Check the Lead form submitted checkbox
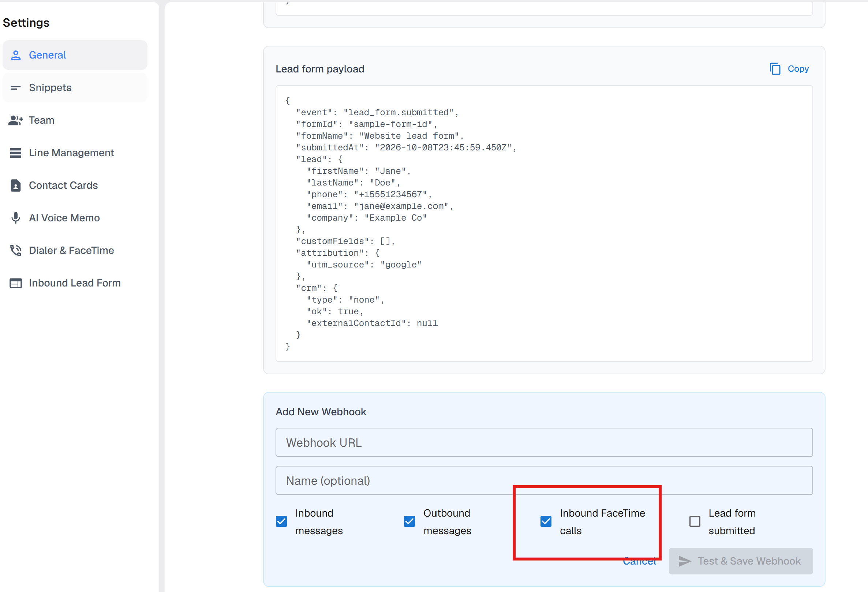The width and height of the screenshot is (868, 592). (x=695, y=521)
